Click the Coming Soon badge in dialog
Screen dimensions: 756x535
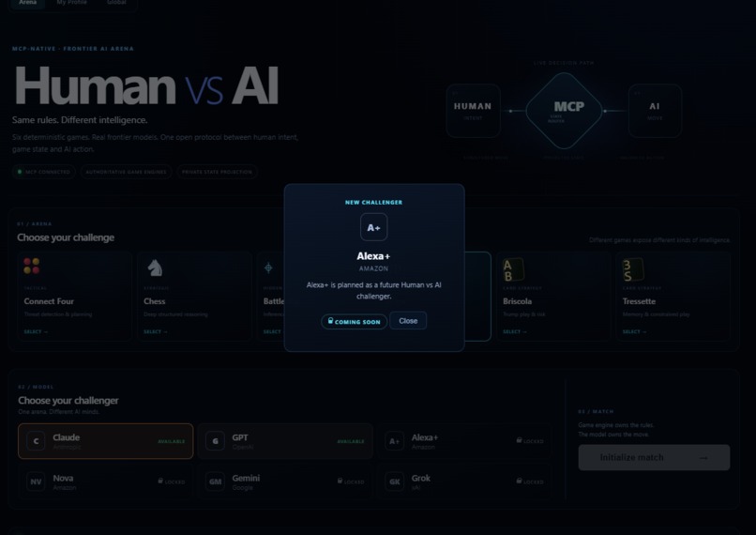pos(354,321)
